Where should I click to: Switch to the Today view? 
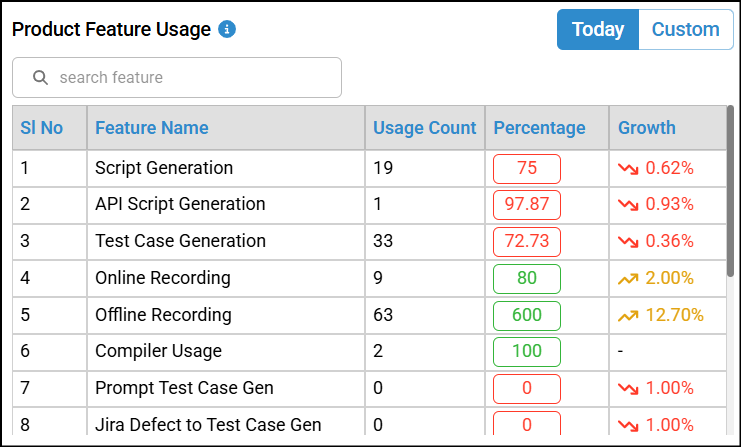pos(598,30)
